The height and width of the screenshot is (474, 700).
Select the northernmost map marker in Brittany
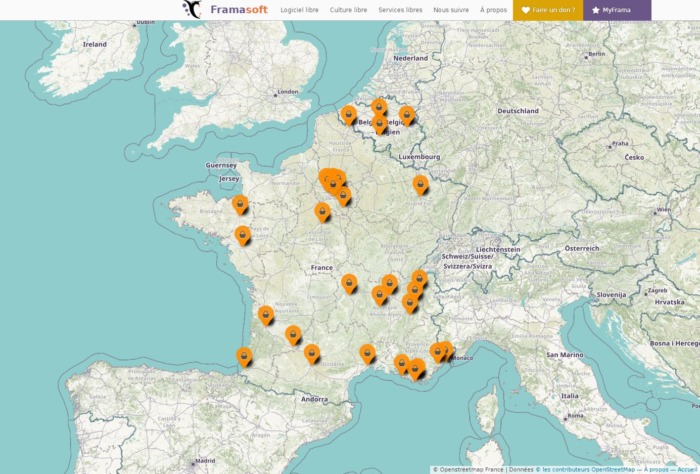(240, 204)
